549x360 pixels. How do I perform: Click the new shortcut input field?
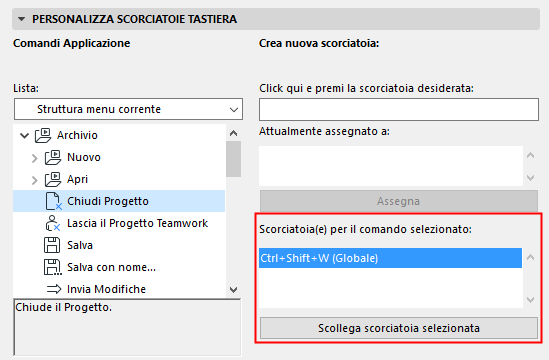click(x=399, y=110)
